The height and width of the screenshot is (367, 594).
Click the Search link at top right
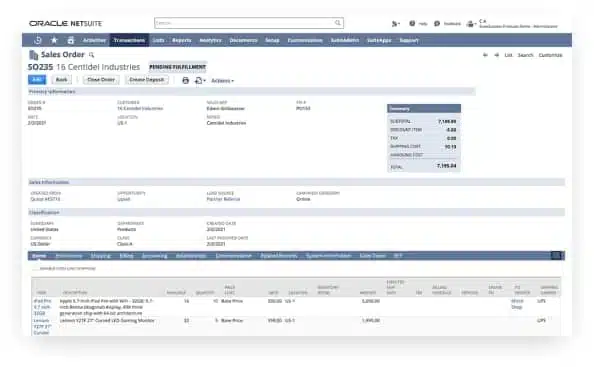[x=525, y=55]
